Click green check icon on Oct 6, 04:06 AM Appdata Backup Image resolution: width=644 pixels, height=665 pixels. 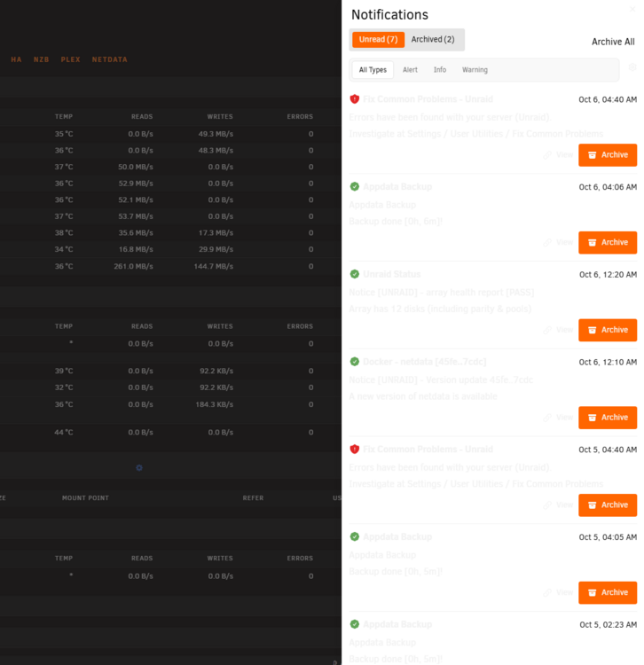[355, 186]
